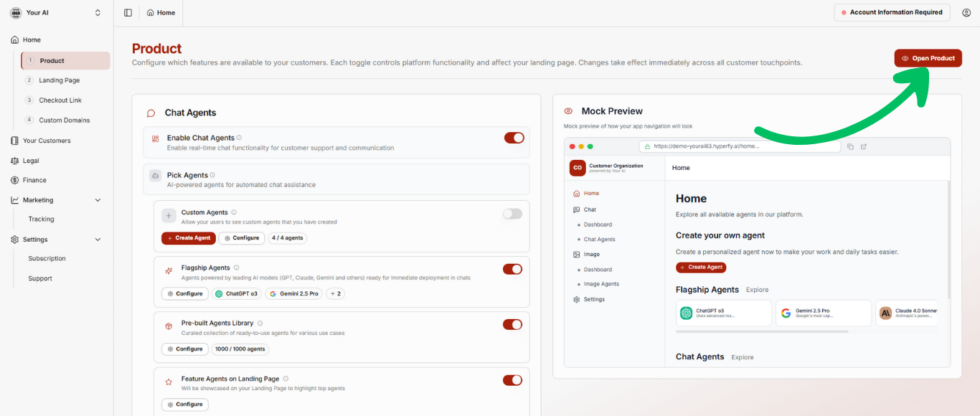Image resolution: width=980 pixels, height=416 pixels.
Task: Click the mock preview vertical scrollbar
Action: coord(948,239)
